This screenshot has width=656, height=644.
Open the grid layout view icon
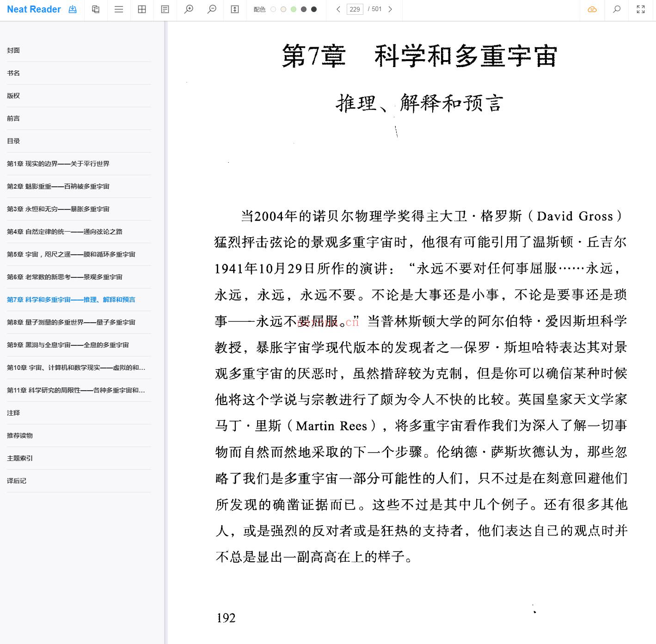(142, 9)
